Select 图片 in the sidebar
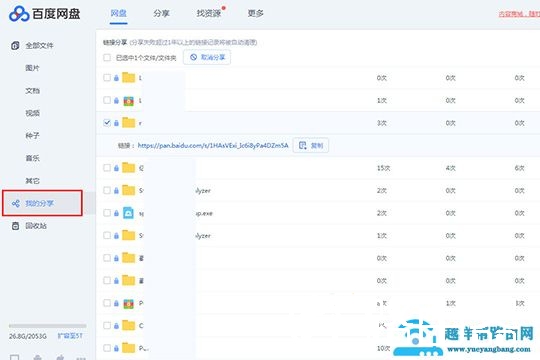The image size is (540, 360). [x=32, y=68]
